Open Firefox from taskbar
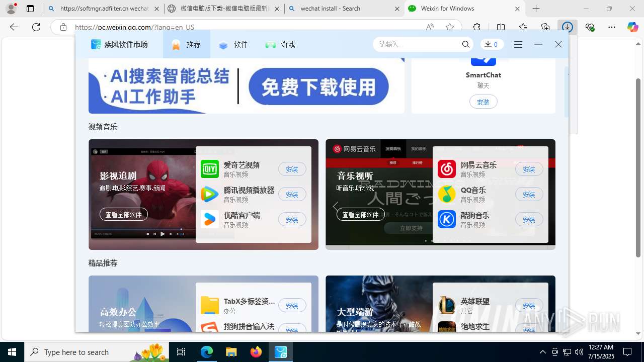644x362 pixels. coord(256,352)
